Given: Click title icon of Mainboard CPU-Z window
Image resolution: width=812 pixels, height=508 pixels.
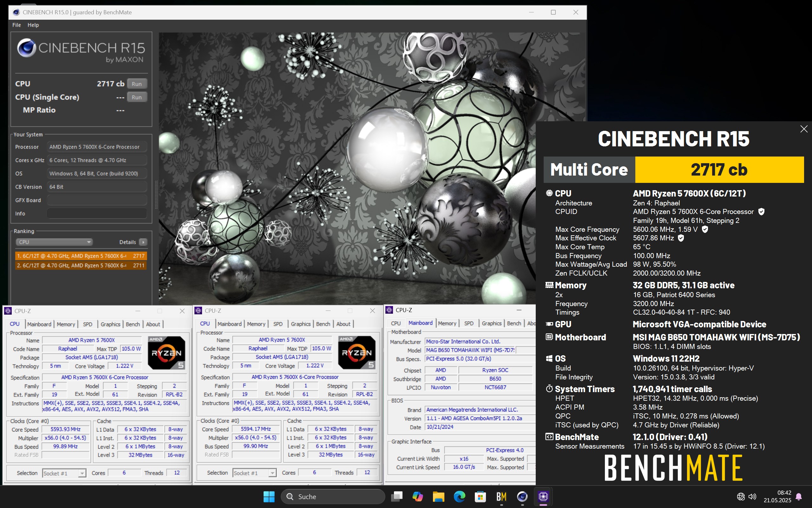Looking at the screenshot, I should pos(389,310).
